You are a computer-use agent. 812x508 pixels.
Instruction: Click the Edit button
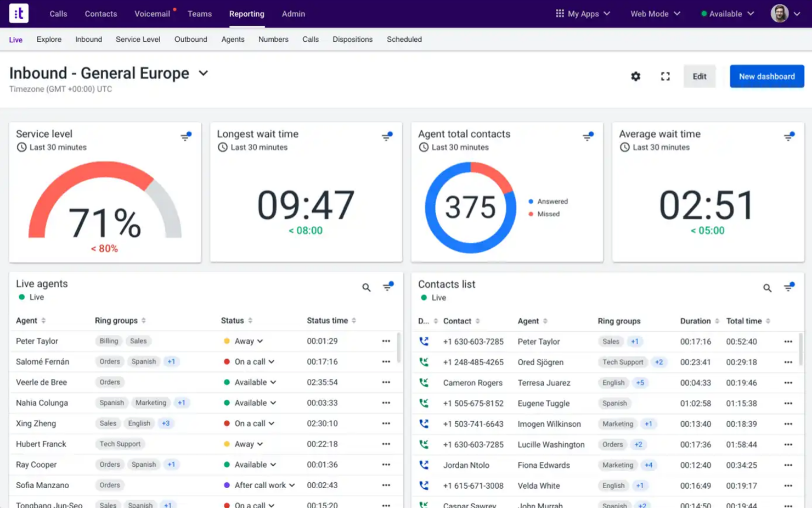(699, 76)
